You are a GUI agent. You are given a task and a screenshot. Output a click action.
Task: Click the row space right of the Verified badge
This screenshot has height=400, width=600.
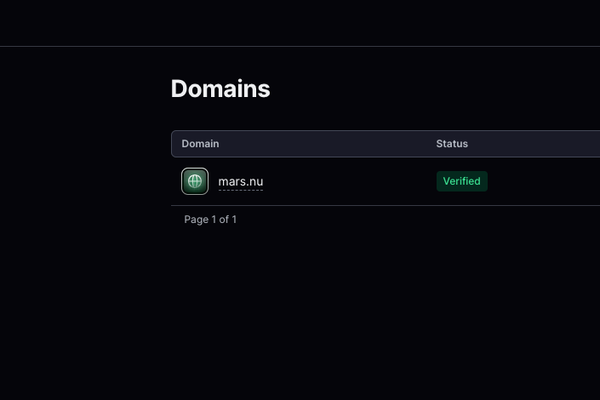click(x=545, y=181)
